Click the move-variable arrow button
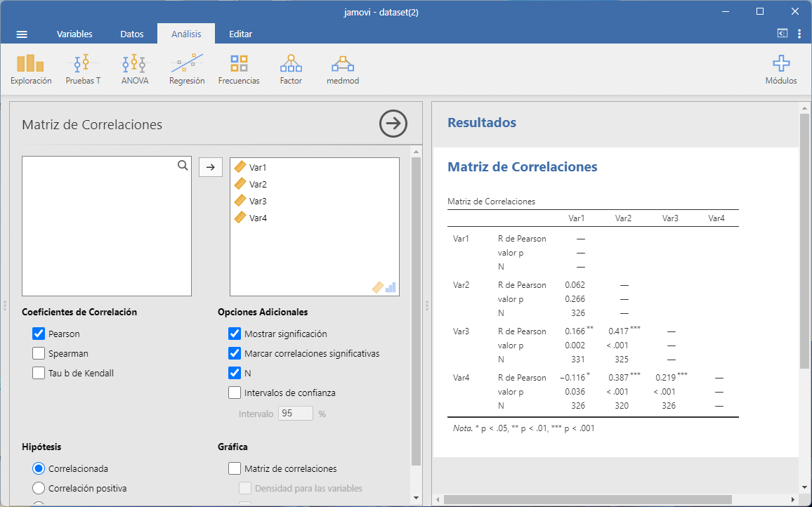This screenshot has width=812, height=507. pyautogui.click(x=211, y=167)
